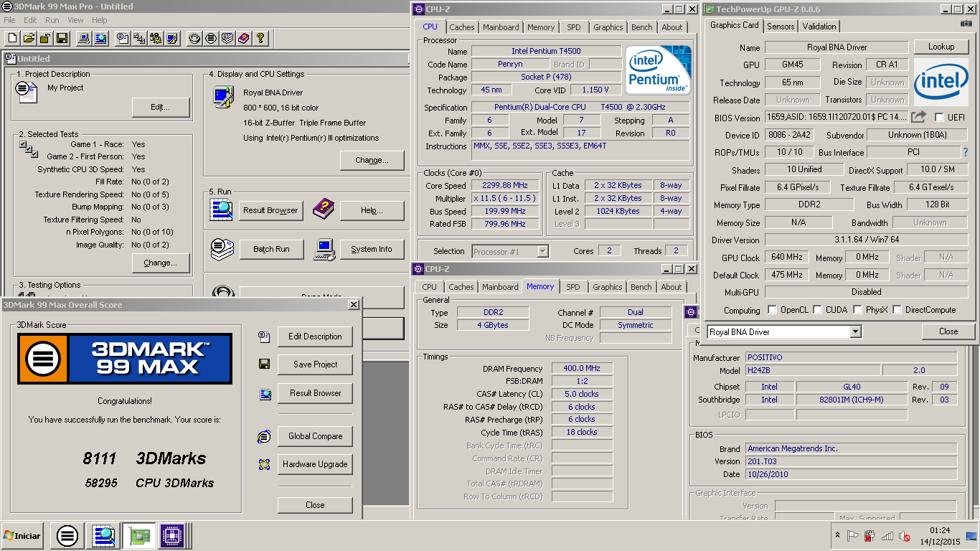Click the 8111 3DMarks score text
The image size is (980, 551).
(x=144, y=458)
